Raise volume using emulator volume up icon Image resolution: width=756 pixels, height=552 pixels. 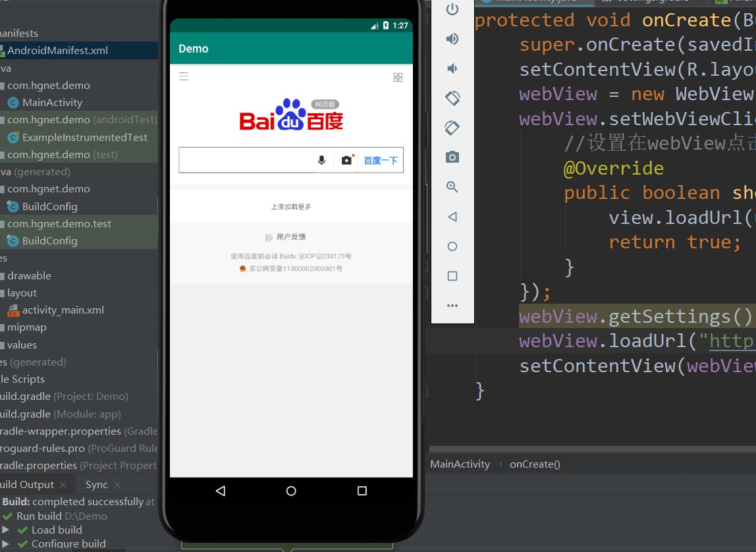click(452, 39)
